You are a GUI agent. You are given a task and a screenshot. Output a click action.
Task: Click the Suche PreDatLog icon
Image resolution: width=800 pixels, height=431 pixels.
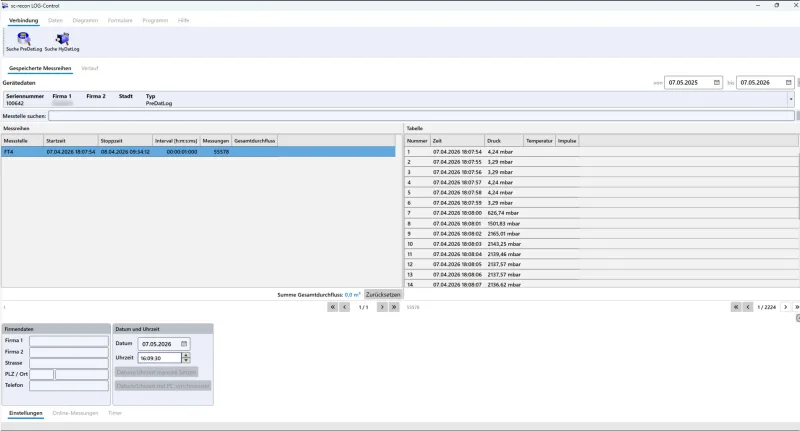pyautogui.click(x=23, y=42)
